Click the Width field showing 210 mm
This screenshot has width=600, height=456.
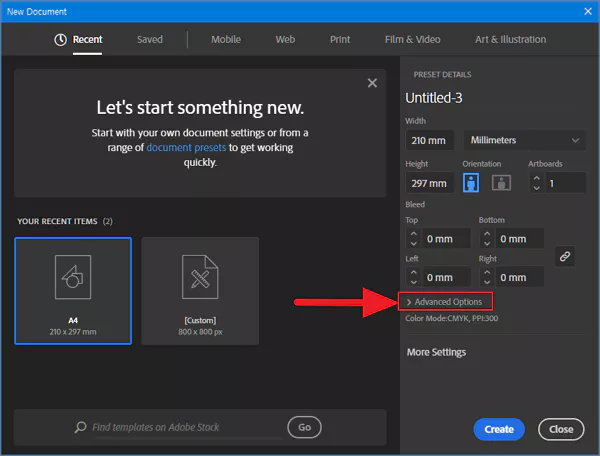429,140
